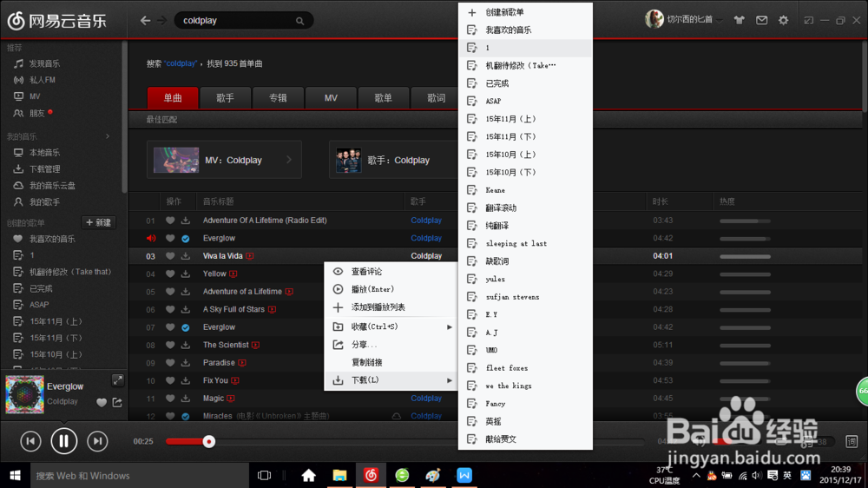Like the song Viva la Vida
Screen dimensions: 868x488
pos(170,256)
